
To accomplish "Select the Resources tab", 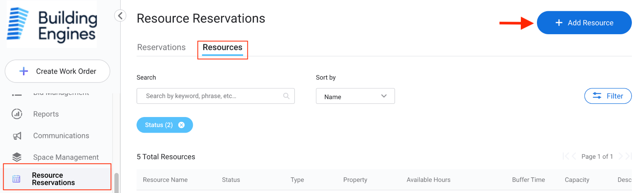I will click(222, 47).
